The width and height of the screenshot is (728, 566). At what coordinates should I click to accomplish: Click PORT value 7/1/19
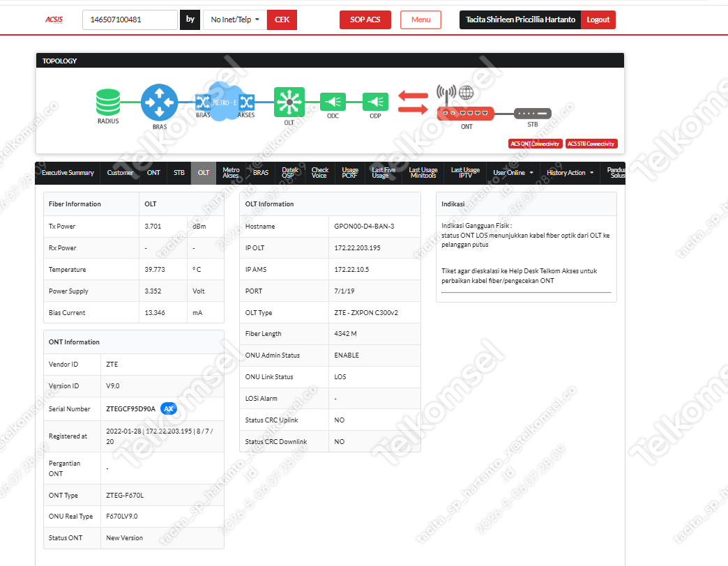pyautogui.click(x=344, y=291)
